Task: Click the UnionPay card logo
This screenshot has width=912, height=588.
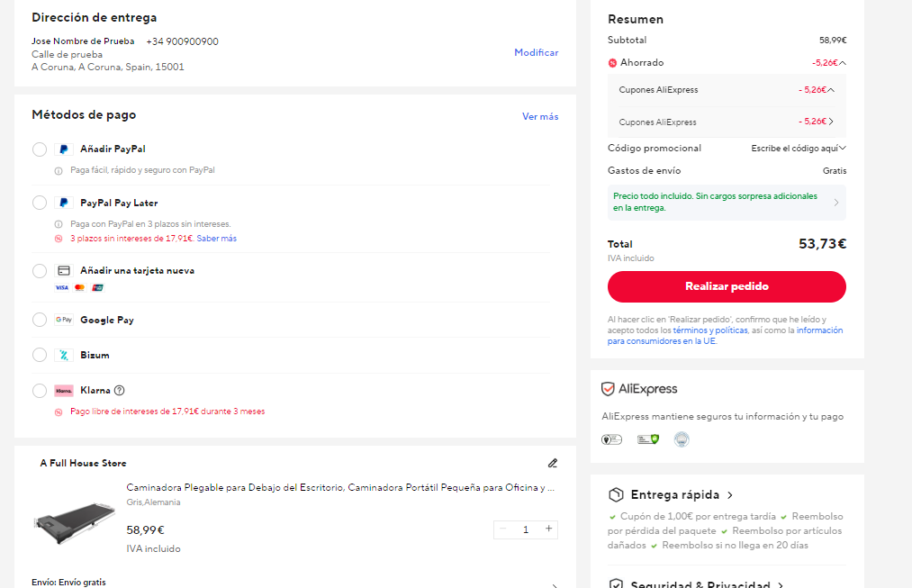Action: [x=98, y=288]
